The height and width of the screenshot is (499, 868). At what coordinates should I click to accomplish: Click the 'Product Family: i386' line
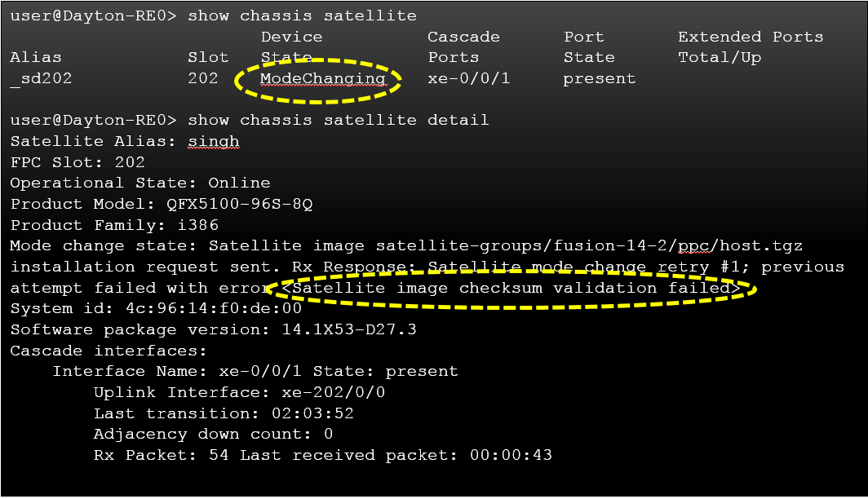click(114, 225)
